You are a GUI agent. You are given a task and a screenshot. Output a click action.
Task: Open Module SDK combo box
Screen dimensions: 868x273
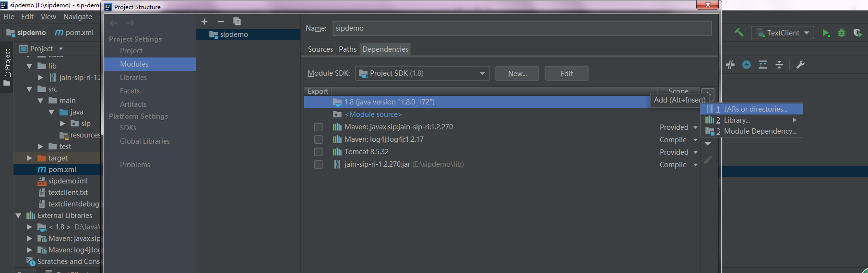click(x=422, y=73)
